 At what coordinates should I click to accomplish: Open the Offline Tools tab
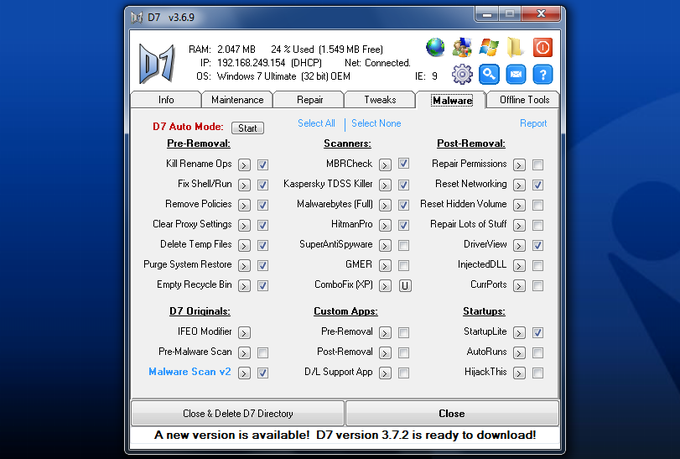click(x=524, y=100)
